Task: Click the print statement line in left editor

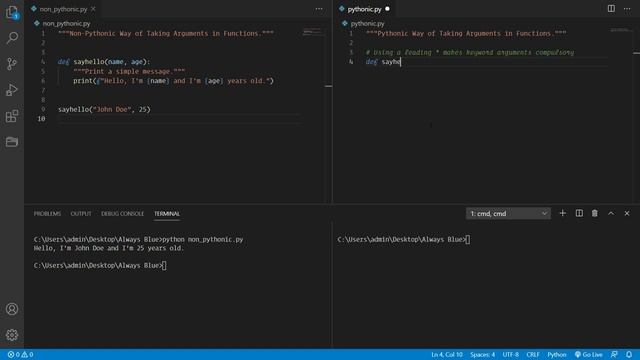Action: click(x=173, y=81)
